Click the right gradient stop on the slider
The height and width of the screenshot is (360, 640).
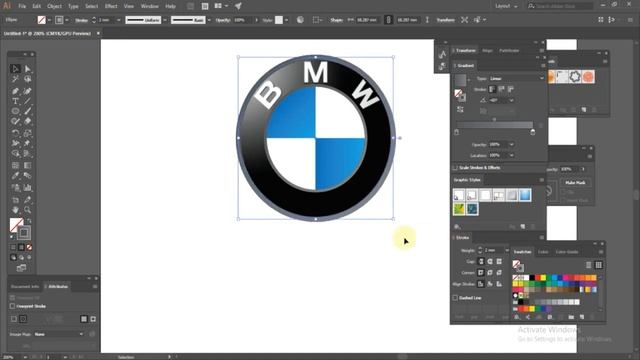click(x=532, y=132)
